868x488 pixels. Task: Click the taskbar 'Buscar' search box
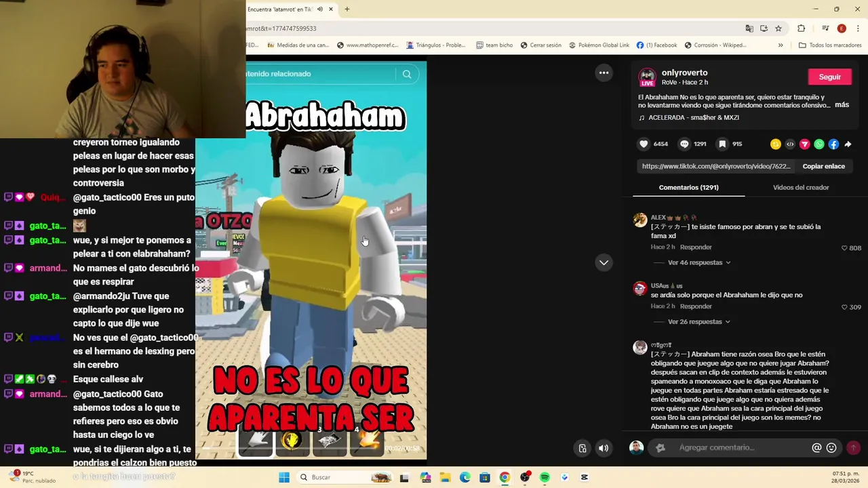[344, 477]
